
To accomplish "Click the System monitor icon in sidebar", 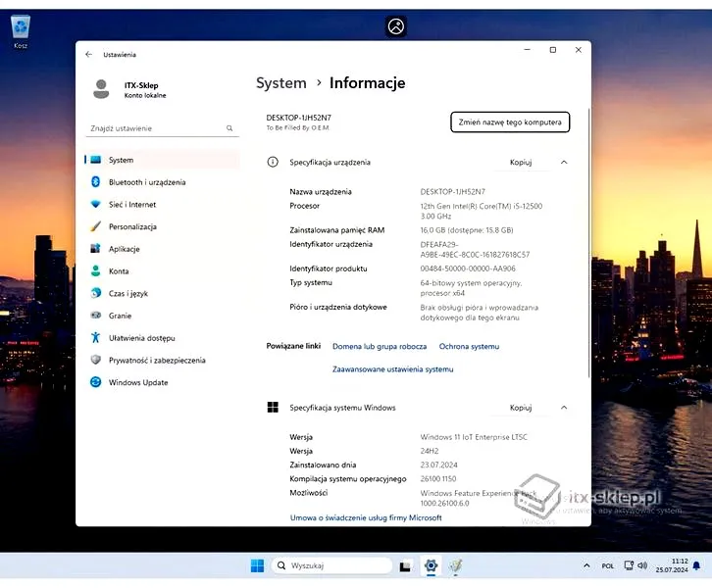I will pos(95,160).
